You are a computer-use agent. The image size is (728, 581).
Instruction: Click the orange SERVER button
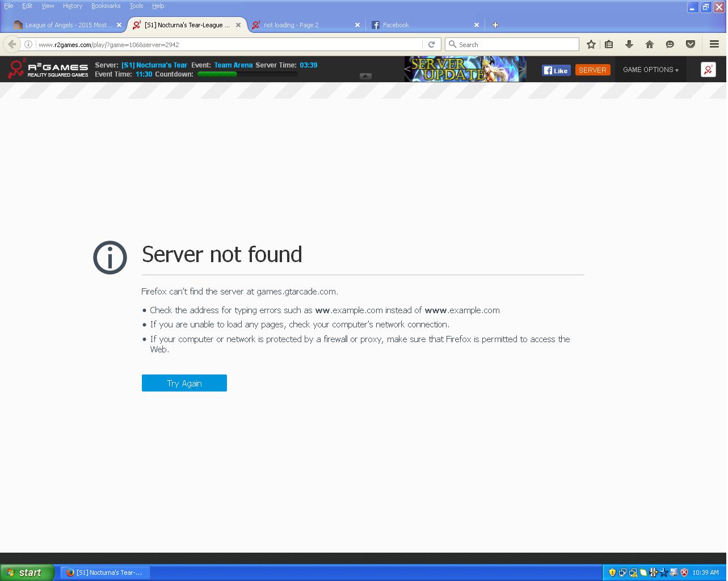pyautogui.click(x=592, y=70)
